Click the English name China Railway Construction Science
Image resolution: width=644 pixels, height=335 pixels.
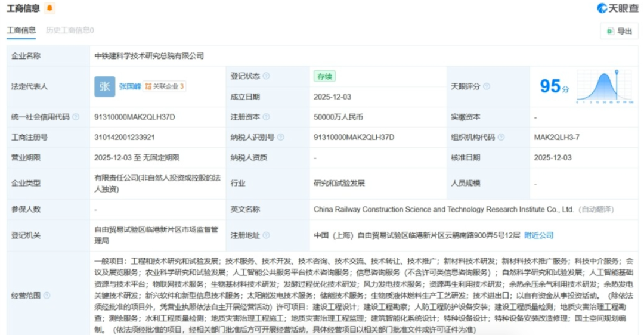pos(444,209)
